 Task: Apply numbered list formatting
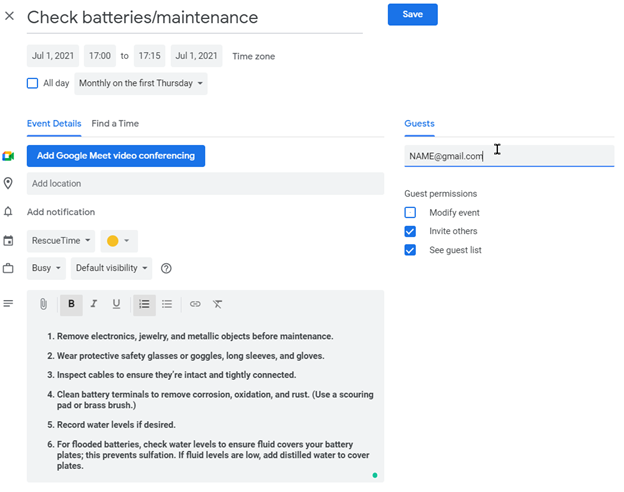(144, 304)
